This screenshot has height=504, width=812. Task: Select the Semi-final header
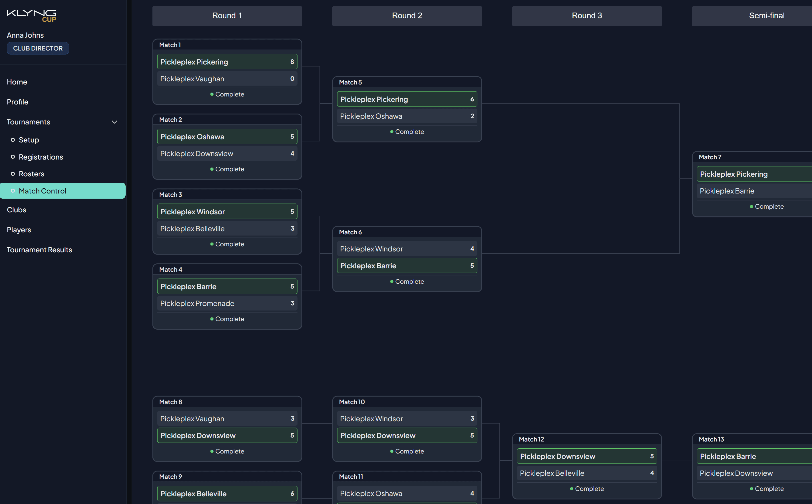[767, 16]
